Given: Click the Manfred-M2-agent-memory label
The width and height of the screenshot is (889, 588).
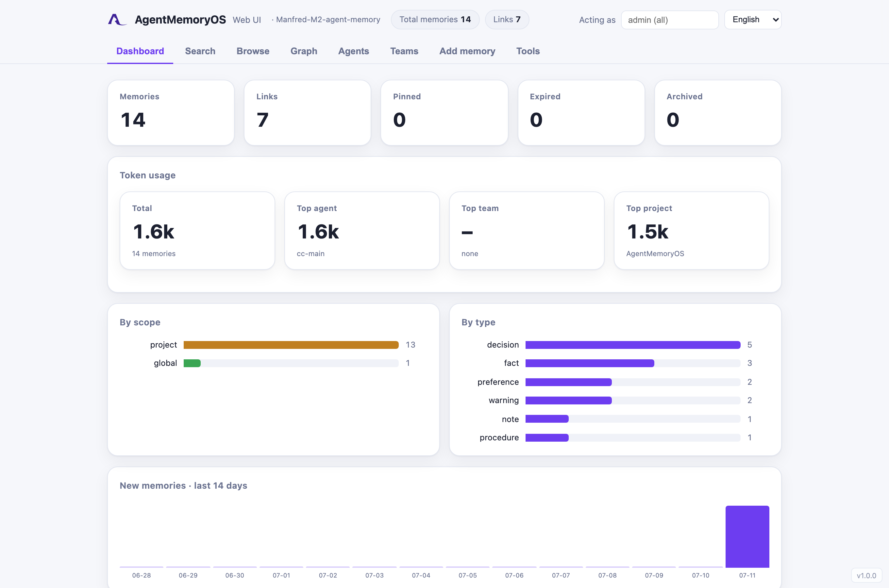Looking at the screenshot, I should tap(328, 20).
